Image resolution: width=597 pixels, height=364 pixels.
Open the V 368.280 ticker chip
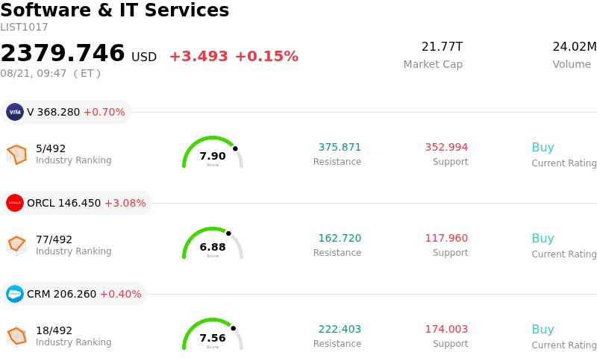click(66, 112)
